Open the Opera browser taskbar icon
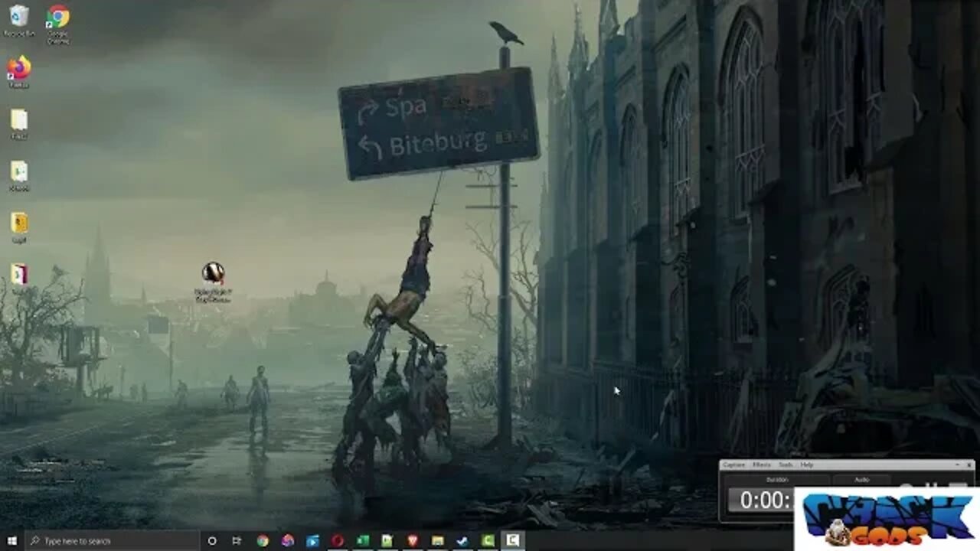The width and height of the screenshot is (980, 551). pyautogui.click(x=338, y=541)
